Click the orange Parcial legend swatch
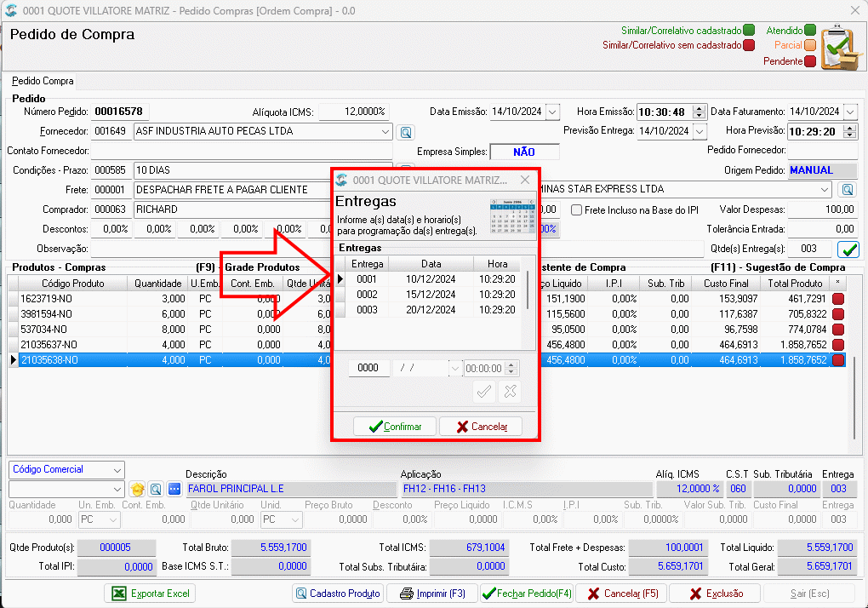The height and width of the screenshot is (608, 868). point(810,45)
